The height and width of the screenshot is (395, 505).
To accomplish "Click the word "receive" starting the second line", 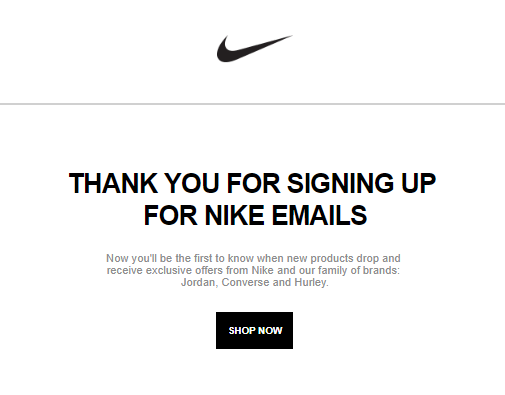I will click(125, 270).
